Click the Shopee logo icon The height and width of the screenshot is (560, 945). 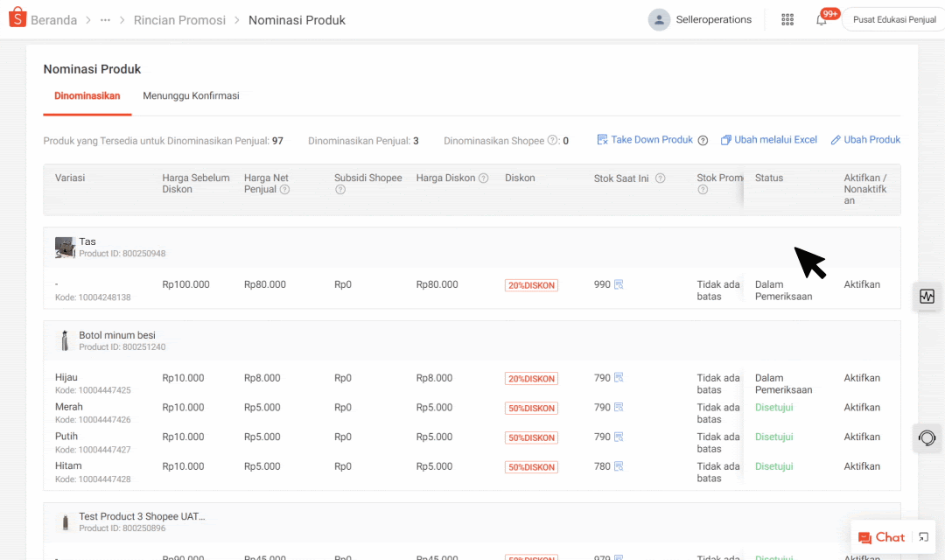tap(17, 19)
